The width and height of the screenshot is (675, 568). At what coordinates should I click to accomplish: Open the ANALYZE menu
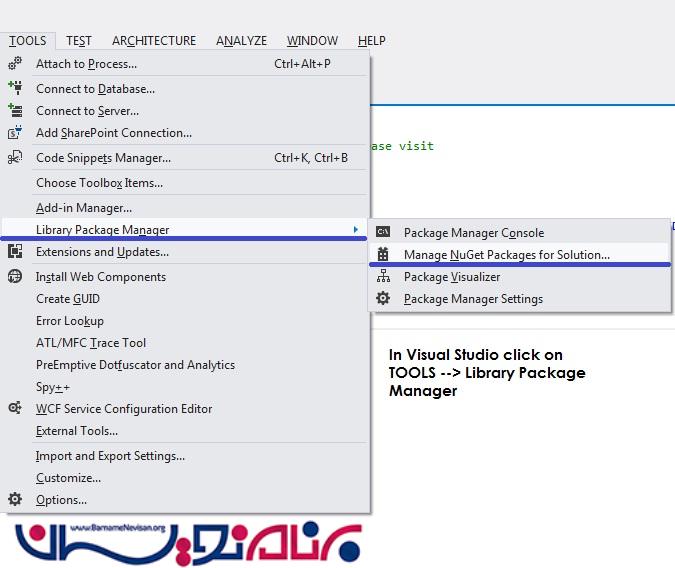(x=241, y=41)
